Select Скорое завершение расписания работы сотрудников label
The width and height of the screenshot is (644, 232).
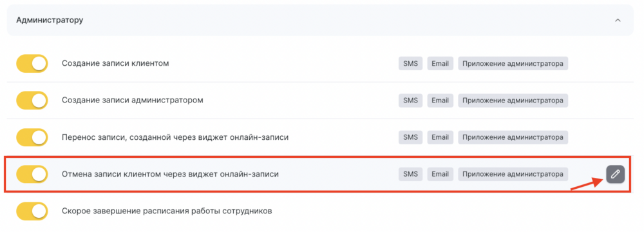(x=167, y=211)
